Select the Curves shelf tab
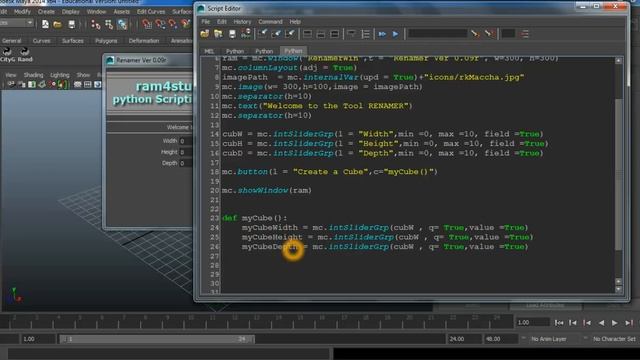 (42, 41)
